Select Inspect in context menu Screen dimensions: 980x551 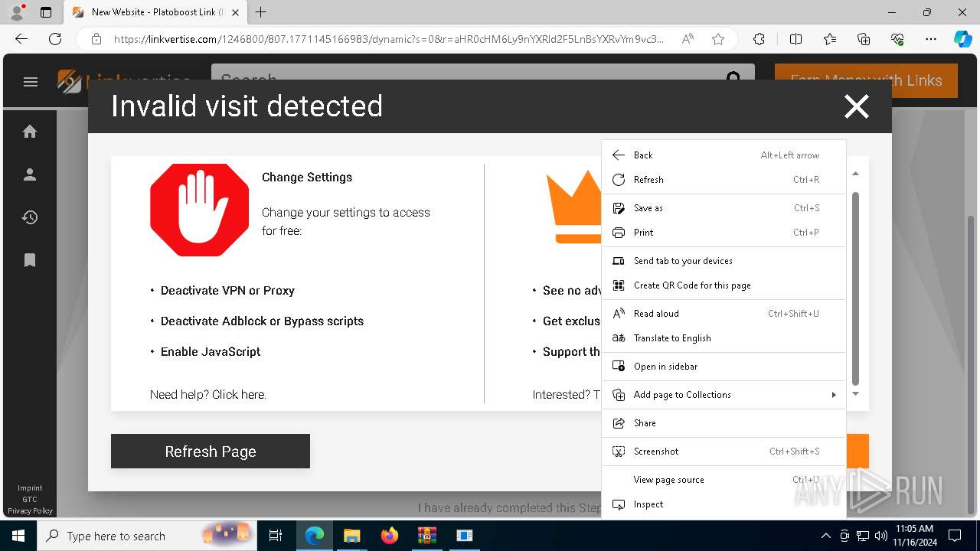pos(724,504)
